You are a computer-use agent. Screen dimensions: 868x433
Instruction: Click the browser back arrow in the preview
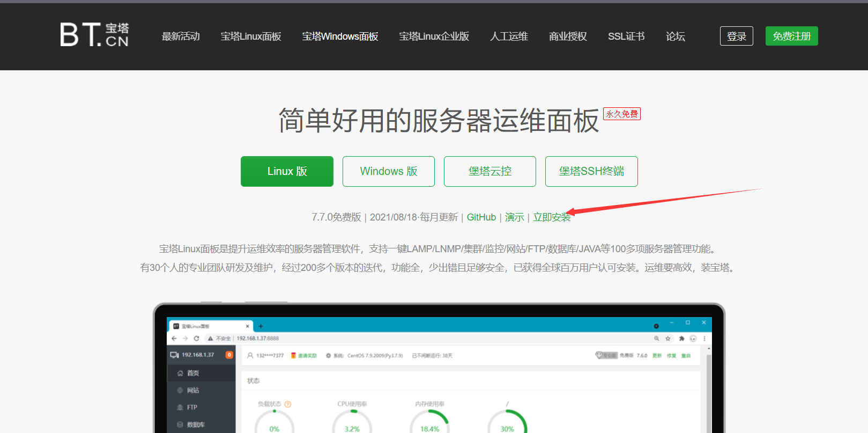tap(174, 339)
